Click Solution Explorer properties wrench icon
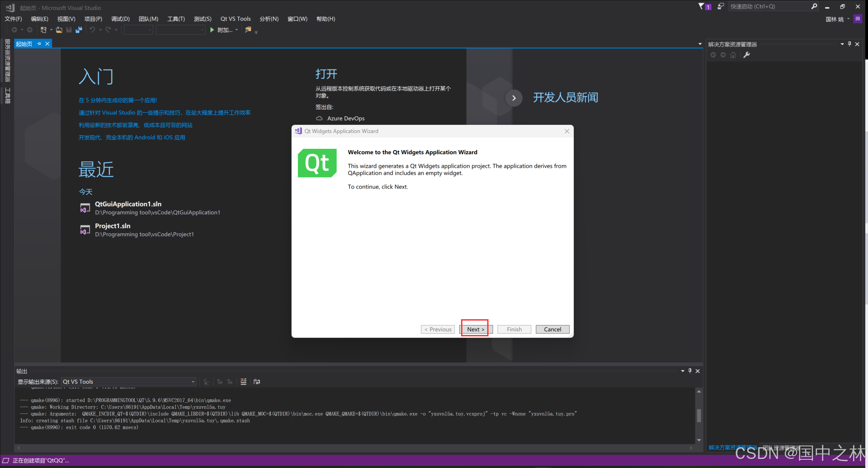Viewport: 868px width, 468px height. click(747, 55)
